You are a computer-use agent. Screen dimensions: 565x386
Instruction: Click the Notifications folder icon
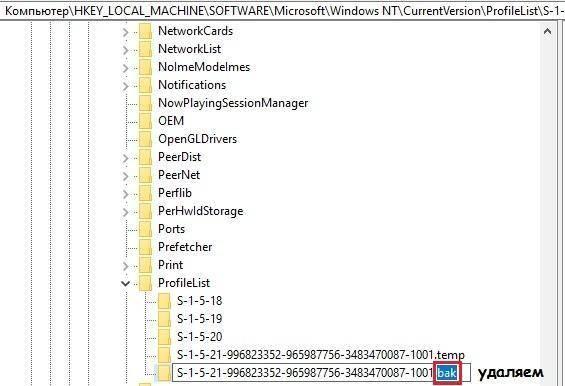tap(146, 85)
